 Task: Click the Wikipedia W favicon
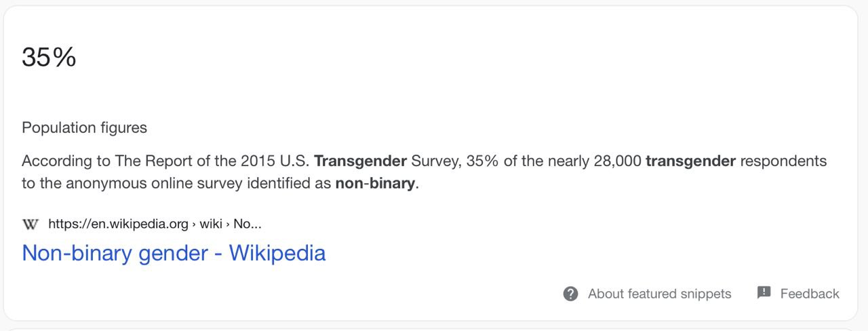[31, 224]
